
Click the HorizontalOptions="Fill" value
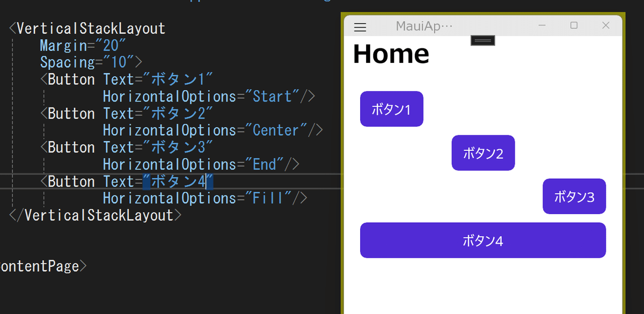point(197,198)
